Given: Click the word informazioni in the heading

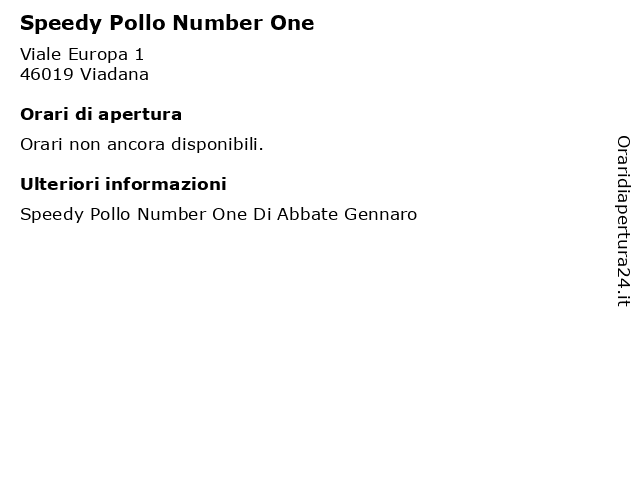Looking at the screenshot, I should point(166,184).
